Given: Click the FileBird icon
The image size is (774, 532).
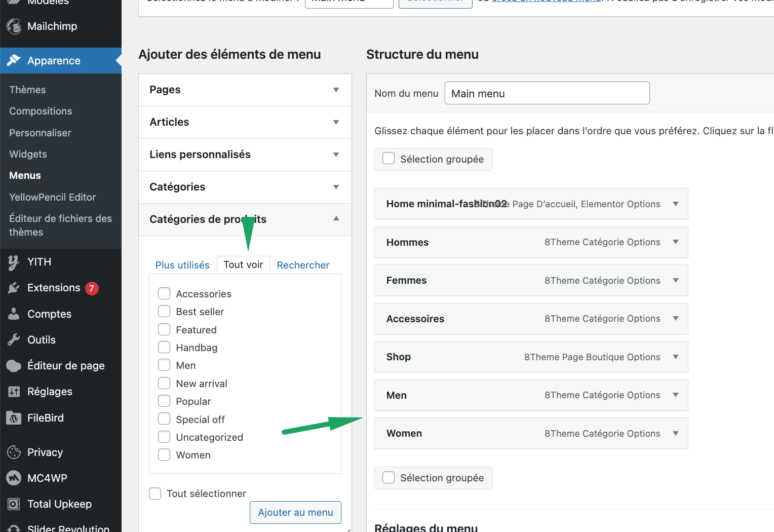Looking at the screenshot, I should coord(14,418).
